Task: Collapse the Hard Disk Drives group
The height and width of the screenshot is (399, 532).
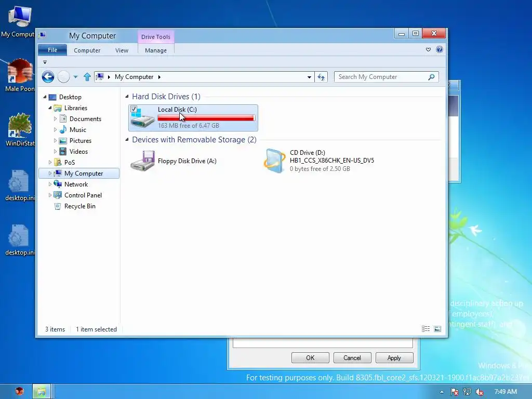Action: (127, 96)
